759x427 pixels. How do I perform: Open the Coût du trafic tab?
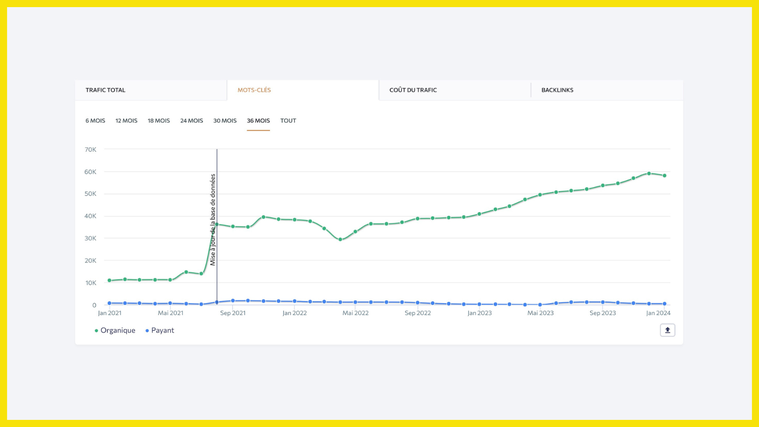pyautogui.click(x=413, y=90)
